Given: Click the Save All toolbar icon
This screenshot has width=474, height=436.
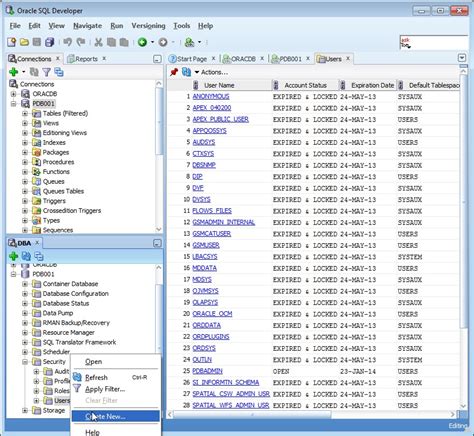Looking at the screenshot, I should pyautogui.click(x=49, y=42).
